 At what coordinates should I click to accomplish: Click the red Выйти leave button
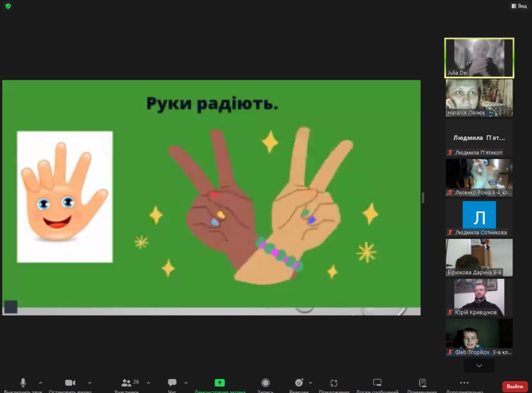515,386
